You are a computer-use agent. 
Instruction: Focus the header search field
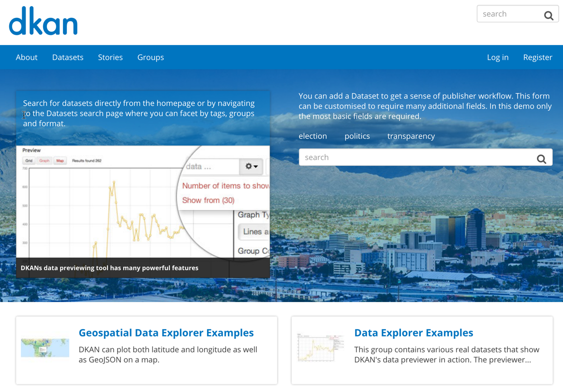tap(510, 14)
